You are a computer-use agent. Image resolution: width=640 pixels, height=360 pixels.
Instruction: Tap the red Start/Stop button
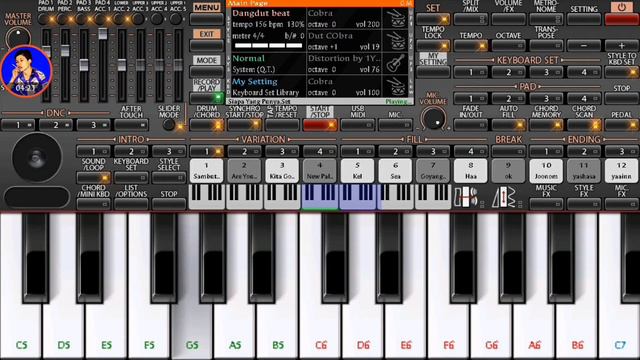(320, 125)
